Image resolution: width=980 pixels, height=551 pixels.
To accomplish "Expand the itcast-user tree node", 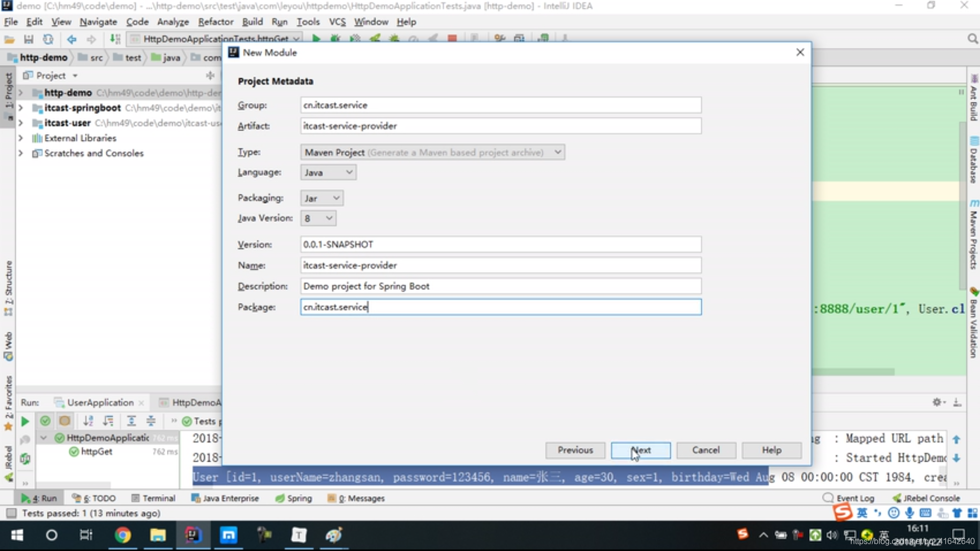I will pos(20,123).
